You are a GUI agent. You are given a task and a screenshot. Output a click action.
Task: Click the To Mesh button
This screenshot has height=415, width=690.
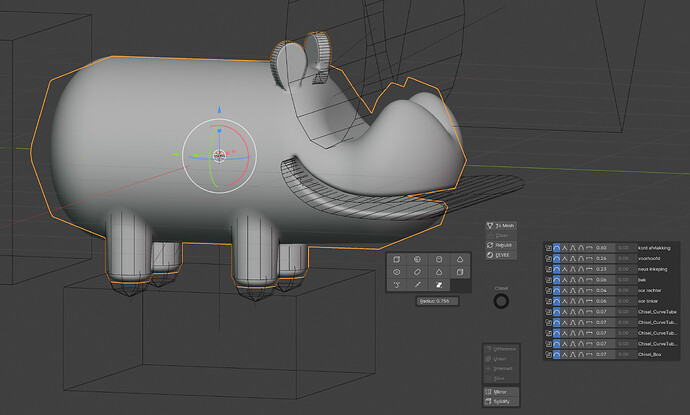(x=501, y=225)
